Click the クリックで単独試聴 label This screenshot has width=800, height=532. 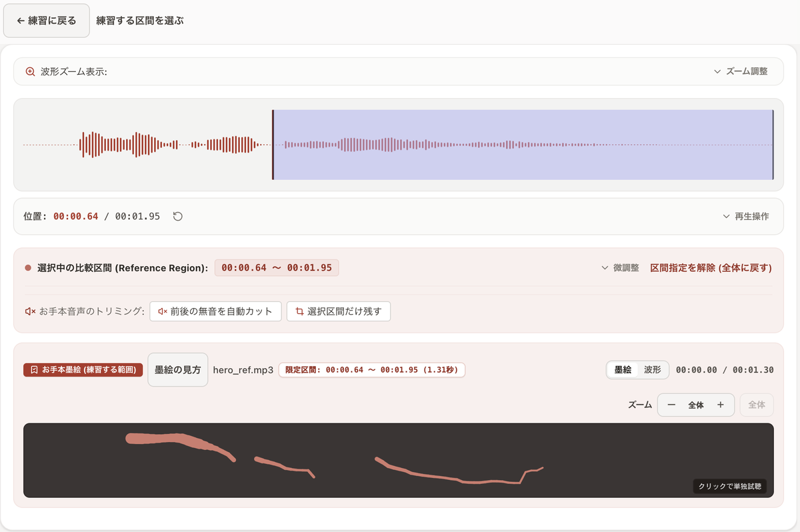coord(730,487)
